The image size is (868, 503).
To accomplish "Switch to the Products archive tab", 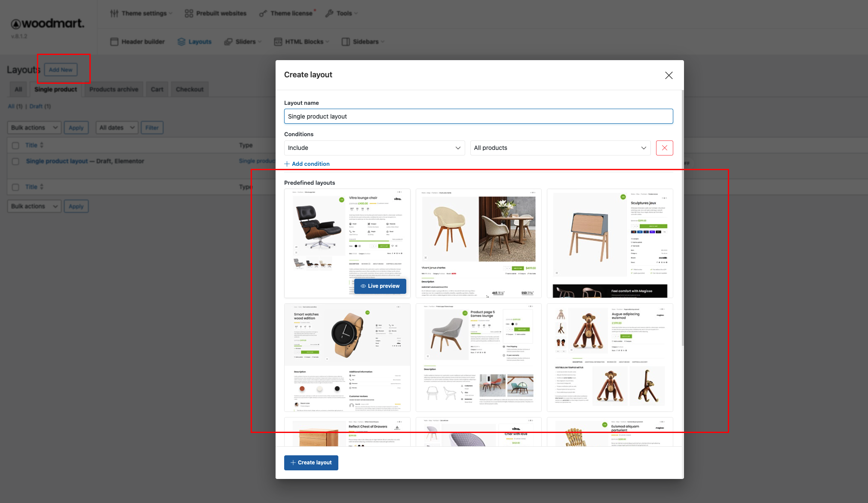I will point(114,89).
